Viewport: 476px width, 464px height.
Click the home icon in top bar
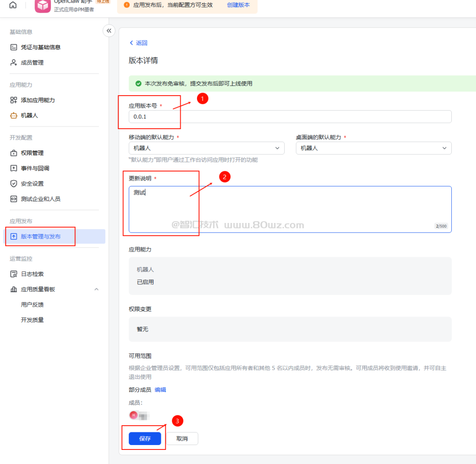point(13,5)
